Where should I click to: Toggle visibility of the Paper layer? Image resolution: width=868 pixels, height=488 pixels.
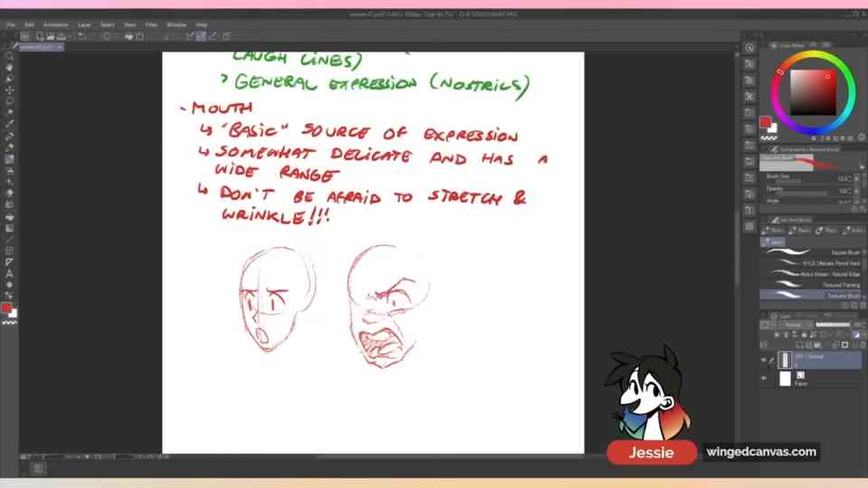[764, 378]
